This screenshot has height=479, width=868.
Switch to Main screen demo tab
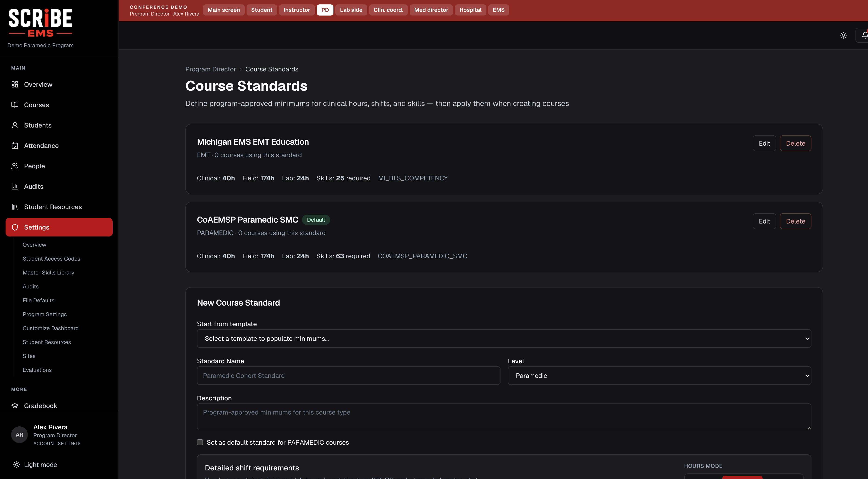[x=224, y=10]
